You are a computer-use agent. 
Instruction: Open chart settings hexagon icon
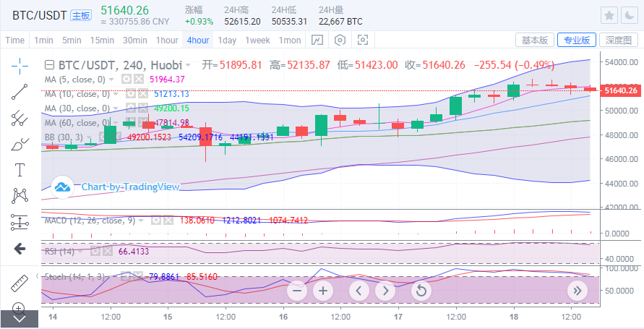tap(340, 40)
